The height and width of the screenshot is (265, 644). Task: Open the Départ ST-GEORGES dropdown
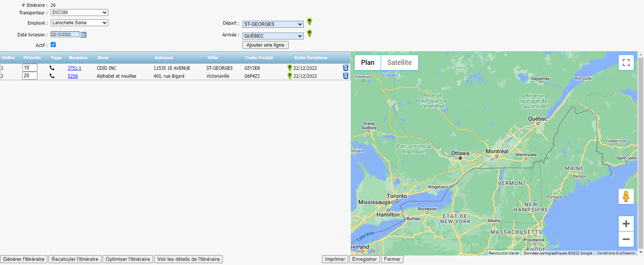pyautogui.click(x=273, y=24)
